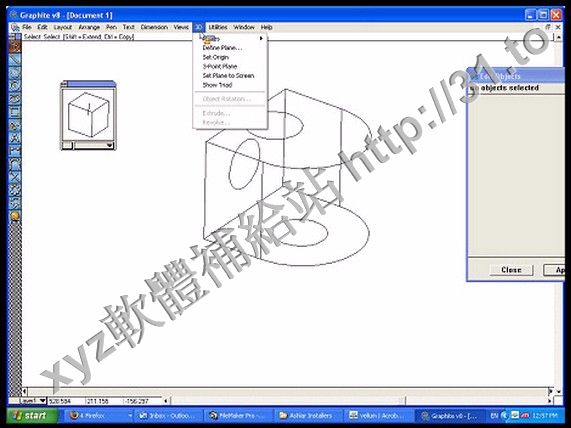The height and width of the screenshot is (428, 571).
Task: Switch to Ashlar Installers taskbar folder
Action: click(x=308, y=415)
